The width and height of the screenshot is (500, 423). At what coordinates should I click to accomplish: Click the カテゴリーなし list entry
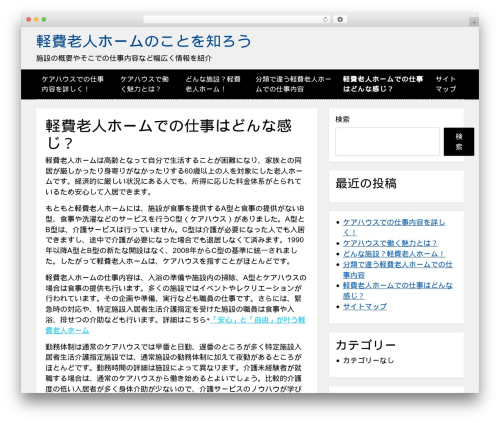pyautogui.click(x=368, y=360)
